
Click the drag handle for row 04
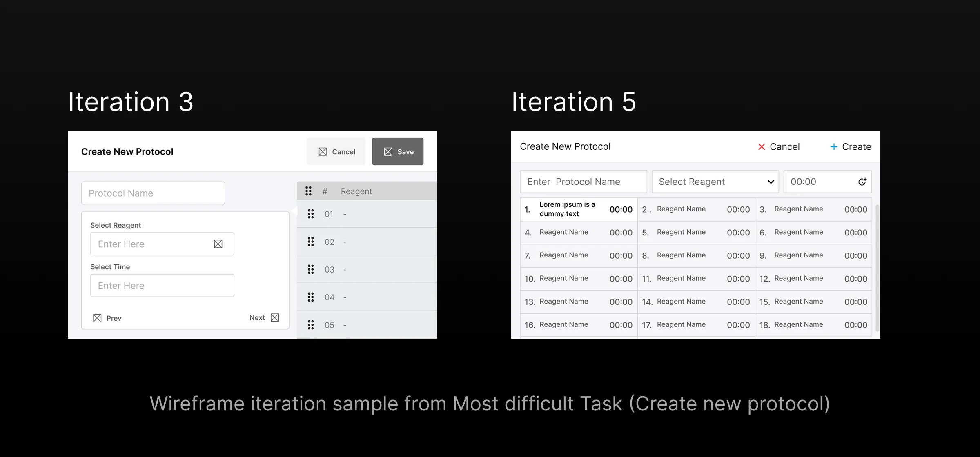tap(311, 297)
